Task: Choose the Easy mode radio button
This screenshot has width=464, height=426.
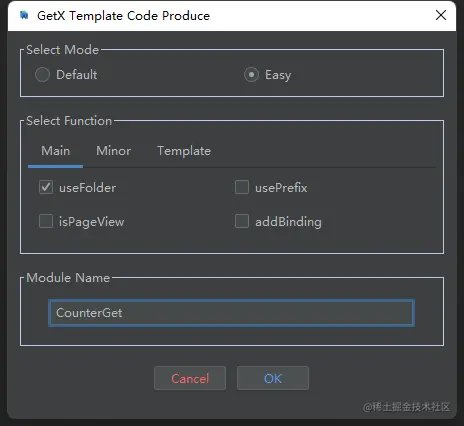Action: click(x=251, y=75)
